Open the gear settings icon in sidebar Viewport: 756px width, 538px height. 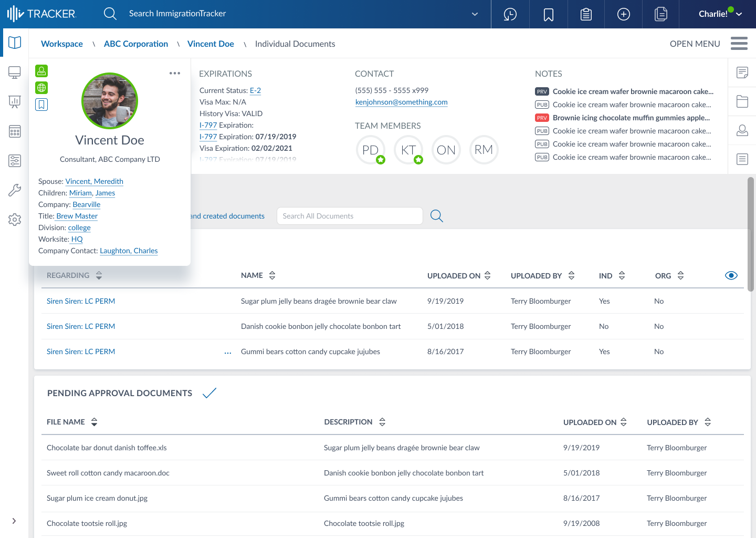(x=15, y=220)
